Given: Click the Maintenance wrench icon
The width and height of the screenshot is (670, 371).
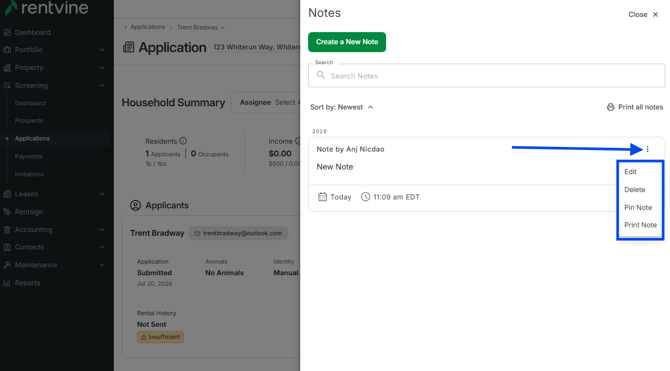Looking at the screenshot, I should 7,265.
